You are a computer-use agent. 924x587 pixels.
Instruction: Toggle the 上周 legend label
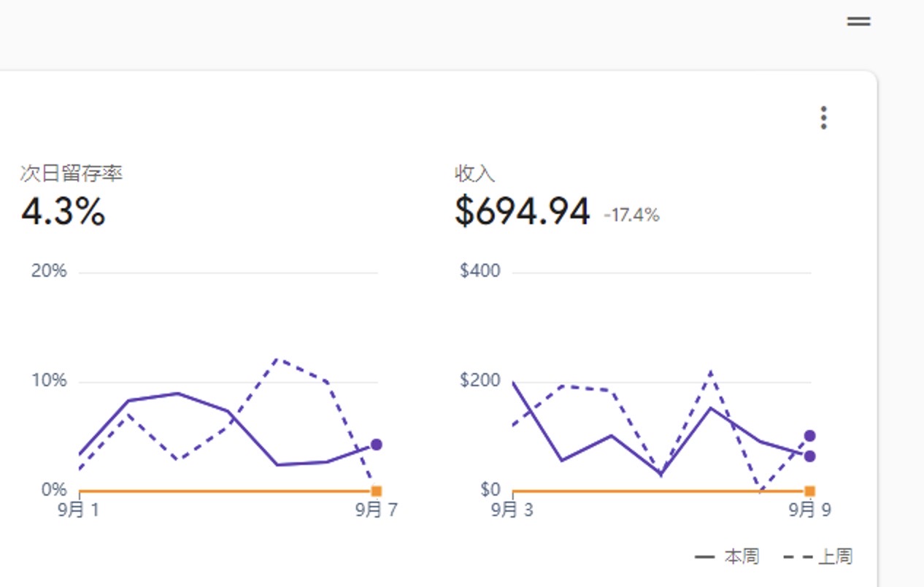[835, 557]
